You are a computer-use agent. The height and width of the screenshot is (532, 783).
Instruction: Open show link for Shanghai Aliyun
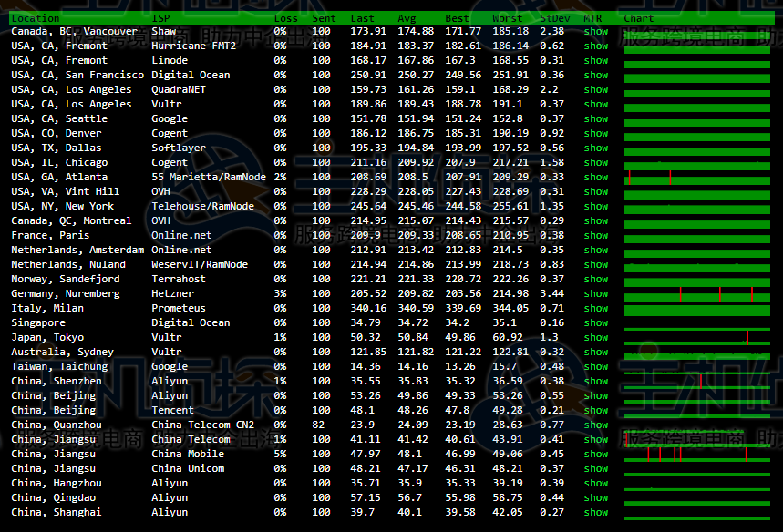tap(596, 512)
